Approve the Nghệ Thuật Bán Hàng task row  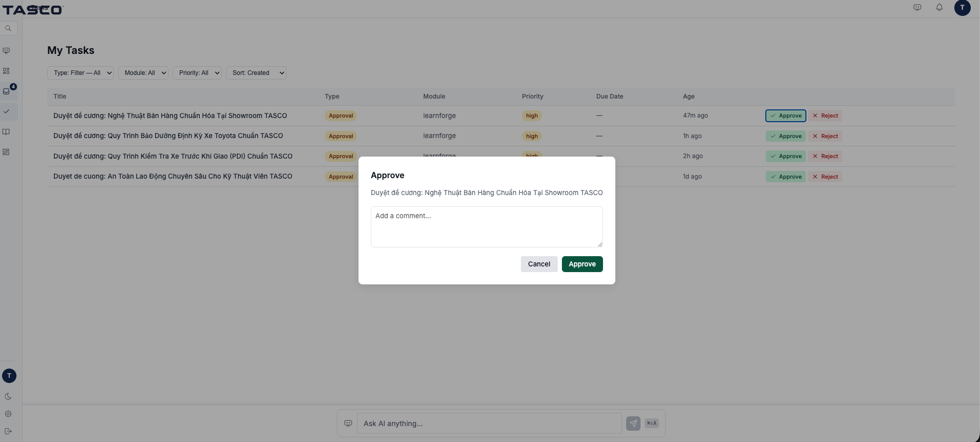(x=786, y=116)
